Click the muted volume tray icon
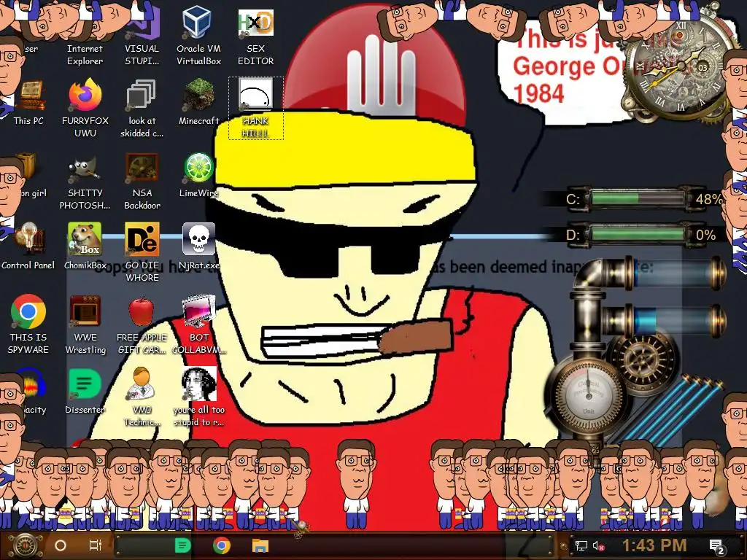This screenshot has width=747, height=560. (x=599, y=545)
